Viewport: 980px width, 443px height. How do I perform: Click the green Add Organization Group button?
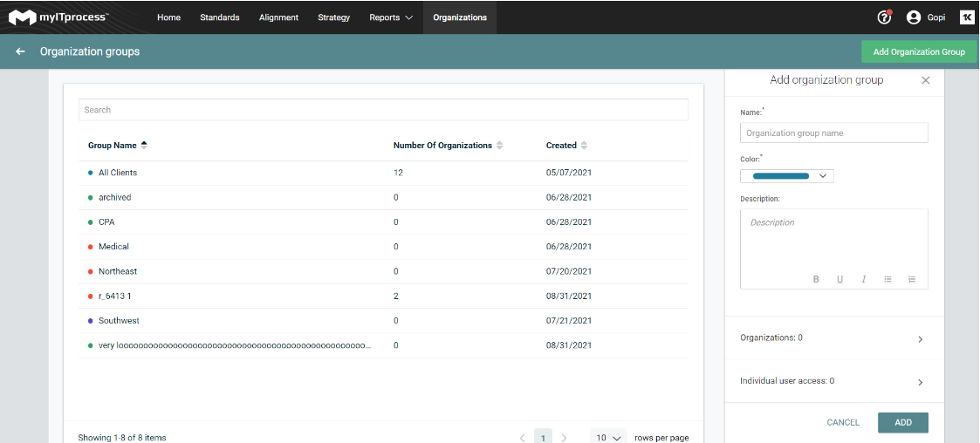[918, 51]
